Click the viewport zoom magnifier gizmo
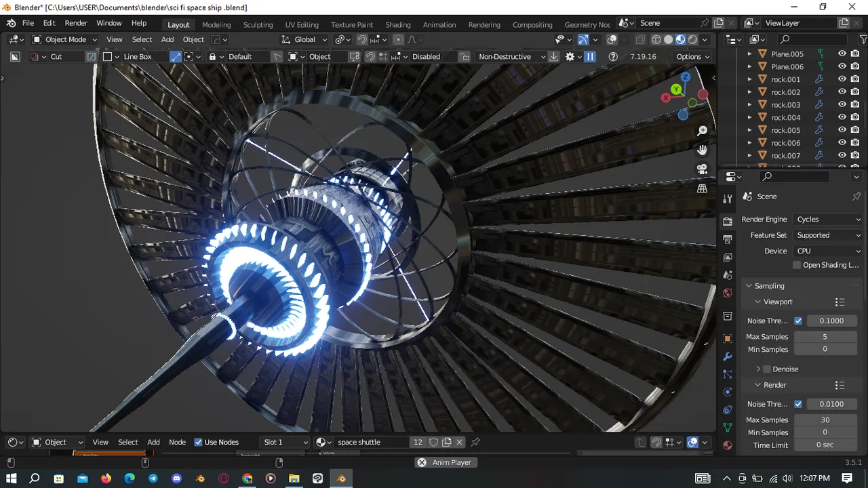This screenshot has height=488, width=868. [702, 131]
